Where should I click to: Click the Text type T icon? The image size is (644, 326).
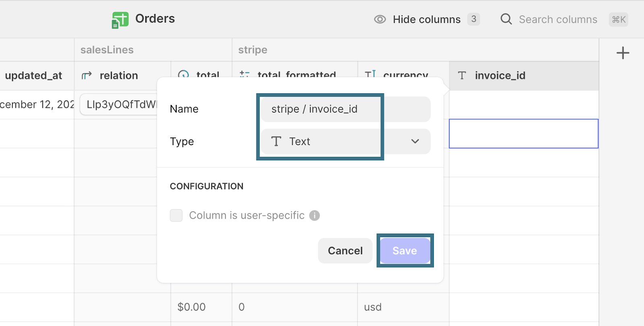point(276,141)
